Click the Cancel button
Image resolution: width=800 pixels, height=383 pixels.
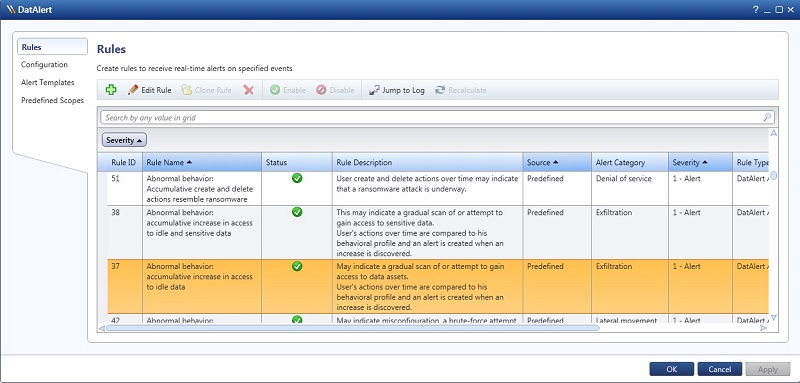click(x=719, y=369)
